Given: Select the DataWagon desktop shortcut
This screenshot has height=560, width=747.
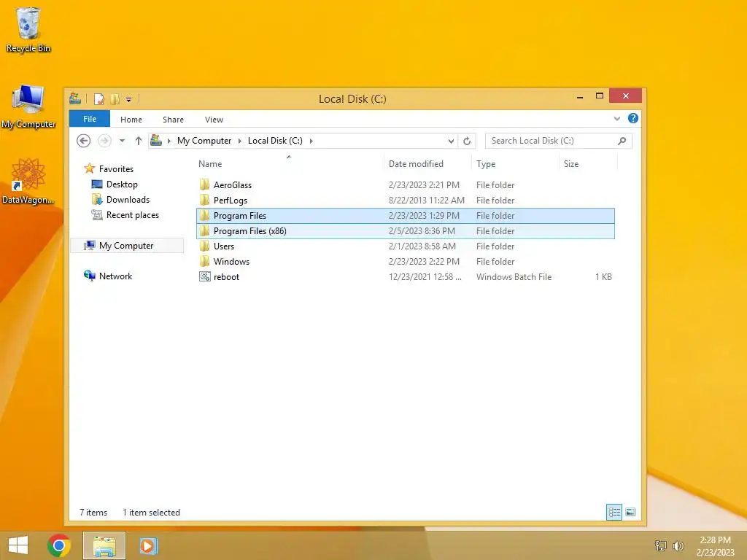Looking at the screenshot, I should tap(28, 182).
